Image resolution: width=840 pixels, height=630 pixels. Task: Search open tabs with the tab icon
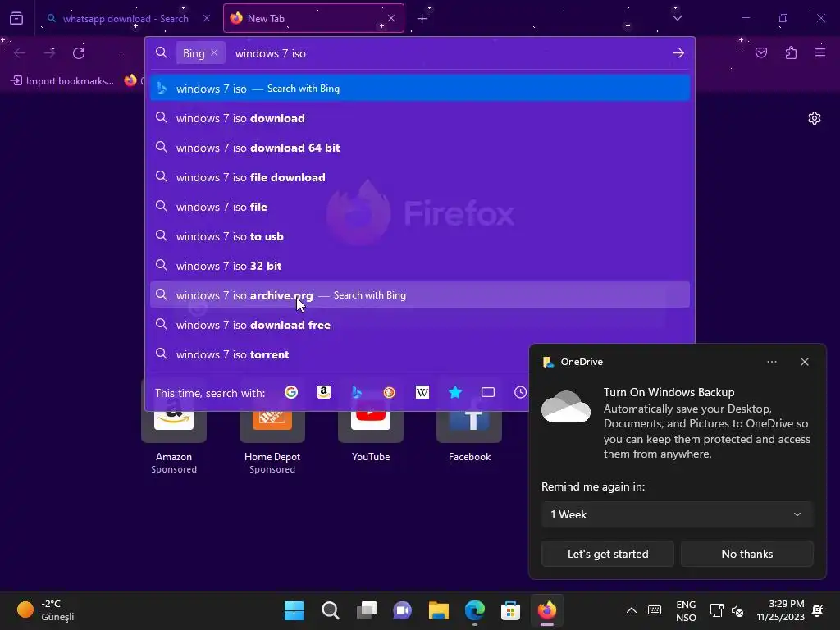click(487, 393)
